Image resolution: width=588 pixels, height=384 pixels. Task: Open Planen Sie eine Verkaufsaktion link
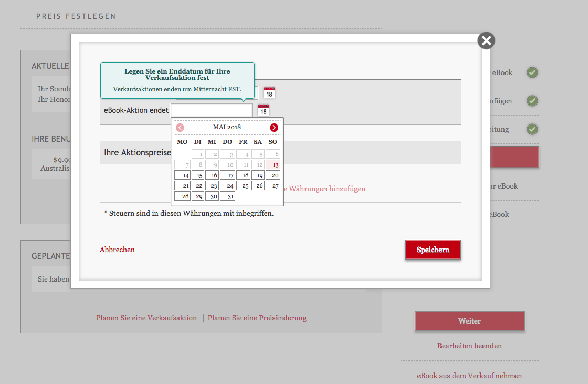(146, 318)
